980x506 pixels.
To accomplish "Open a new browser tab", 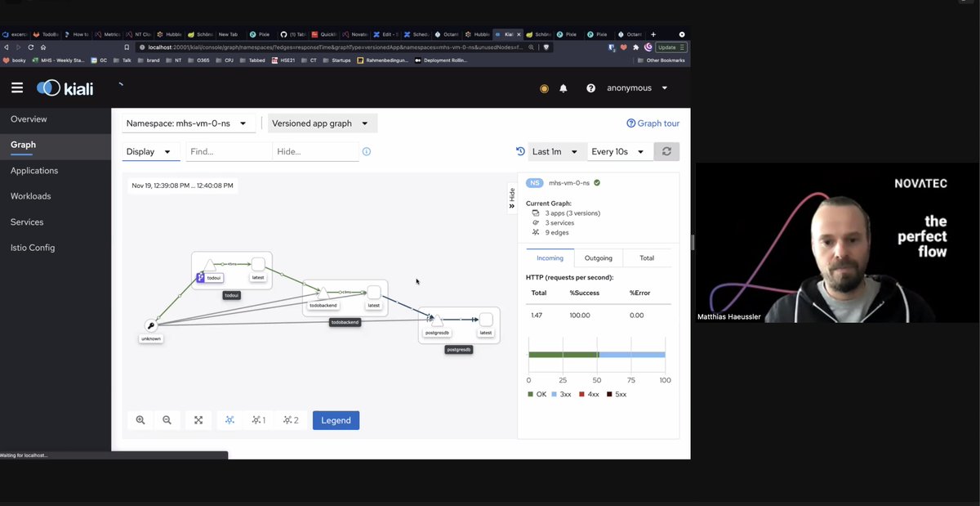I will click(653, 34).
